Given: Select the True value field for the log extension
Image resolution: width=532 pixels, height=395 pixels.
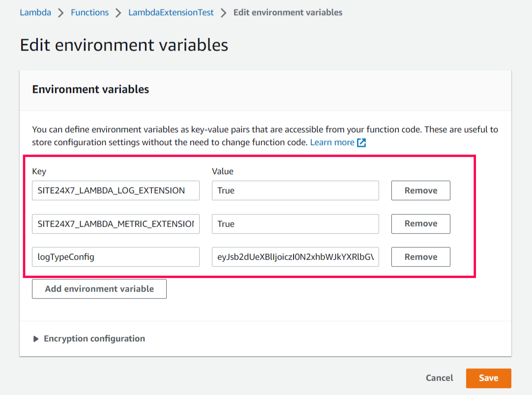Looking at the screenshot, I should tap(295, 190).
